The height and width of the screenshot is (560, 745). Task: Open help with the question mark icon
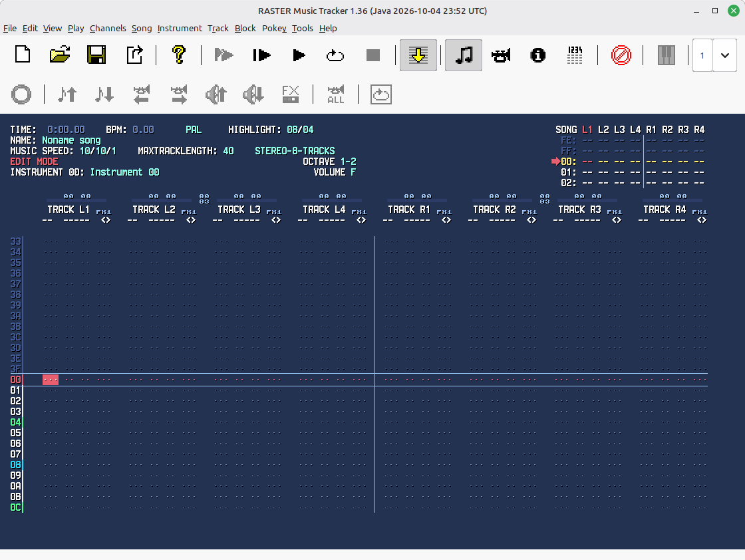[x=179, y=55]
